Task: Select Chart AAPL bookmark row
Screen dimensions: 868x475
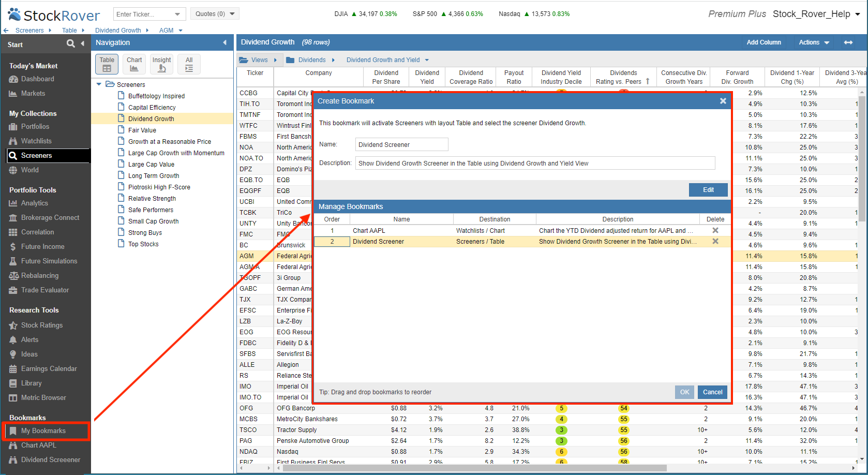Action: (x=522, y=231)
